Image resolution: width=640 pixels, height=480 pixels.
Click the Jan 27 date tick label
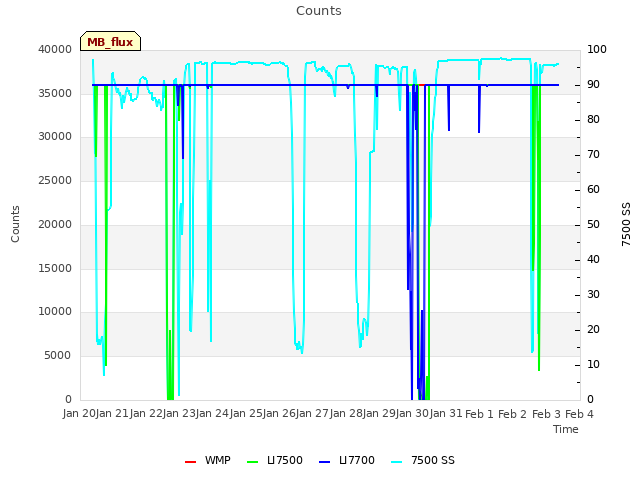pos(312,414)
